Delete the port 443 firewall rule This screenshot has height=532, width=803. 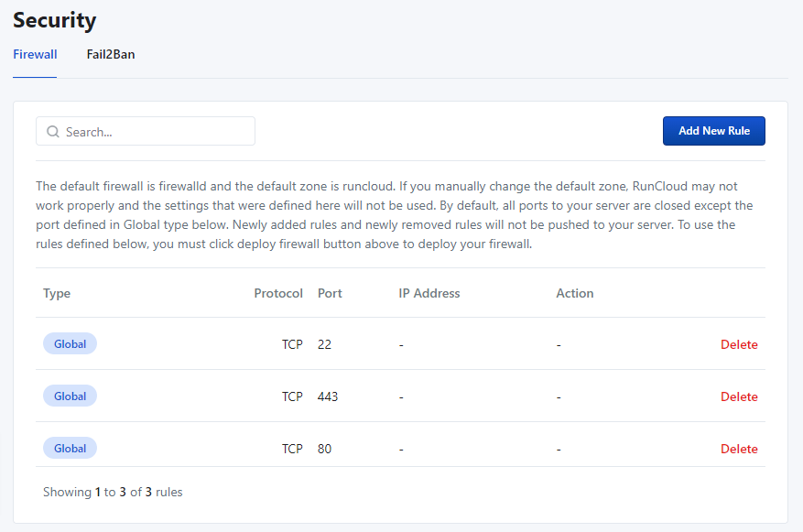click(x=739, y=396)
